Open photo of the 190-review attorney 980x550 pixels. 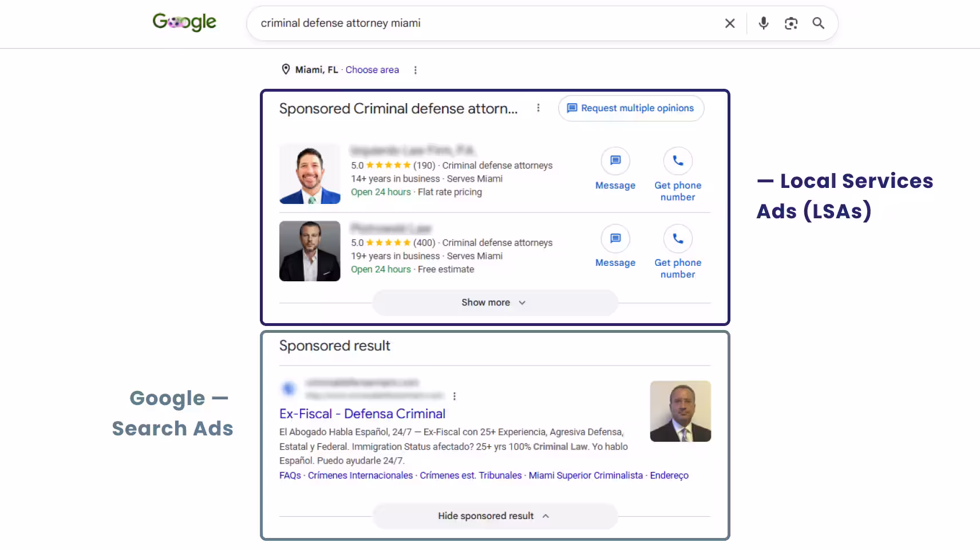click(310, 174)
